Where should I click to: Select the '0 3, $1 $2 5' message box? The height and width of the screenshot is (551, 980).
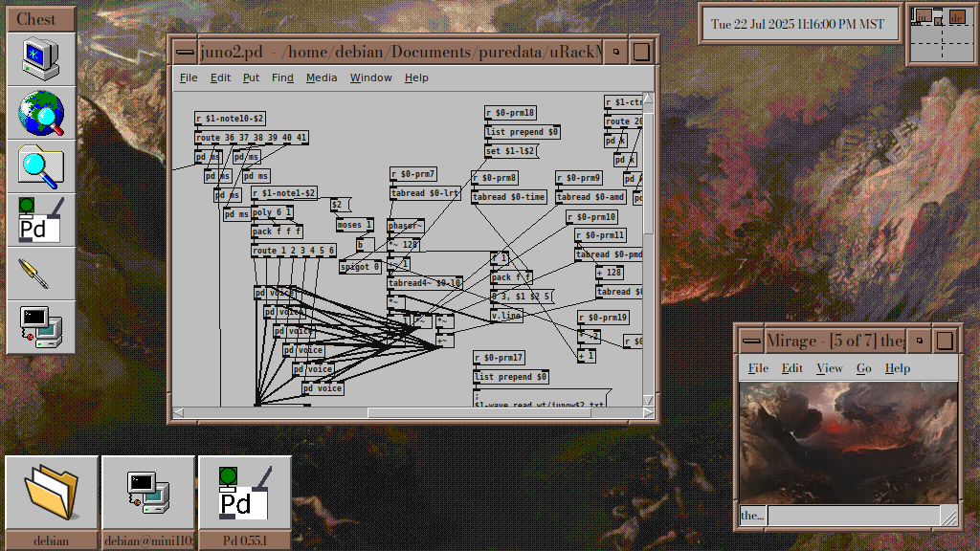(522, 297)
